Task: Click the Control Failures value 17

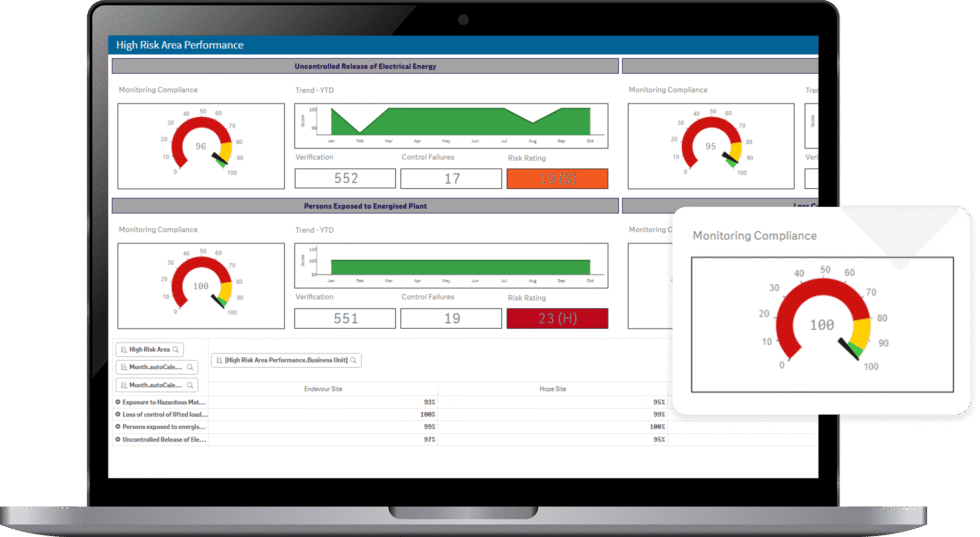Action: (451, 179)
